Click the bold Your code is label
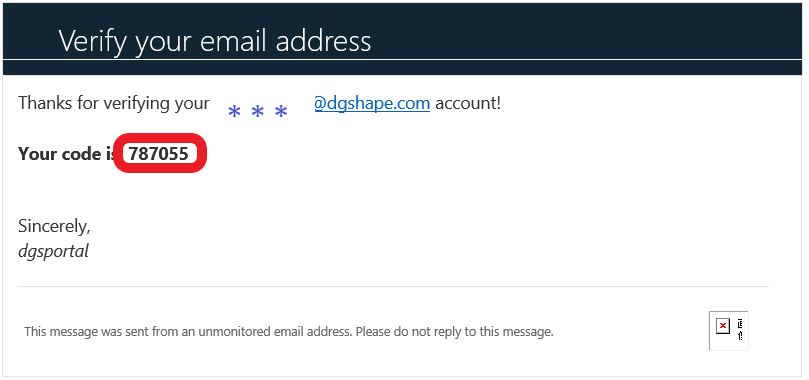809x380 pixels. coord(67,154)
